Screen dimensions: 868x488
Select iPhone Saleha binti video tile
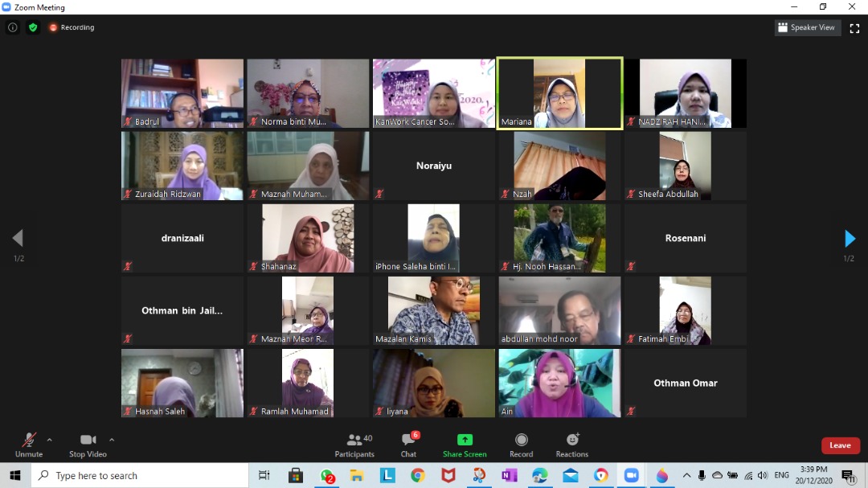pyautogui.click(x=434, y=238)
